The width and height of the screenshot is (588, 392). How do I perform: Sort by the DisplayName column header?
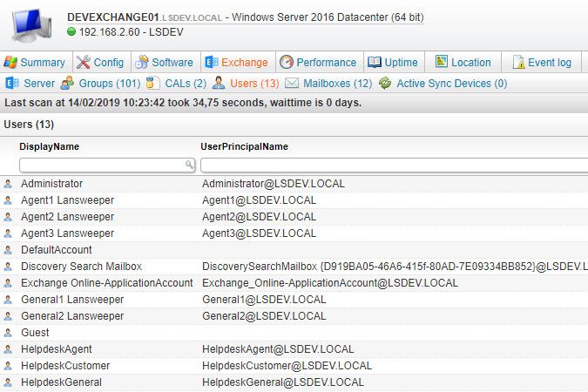click(50, 146)
